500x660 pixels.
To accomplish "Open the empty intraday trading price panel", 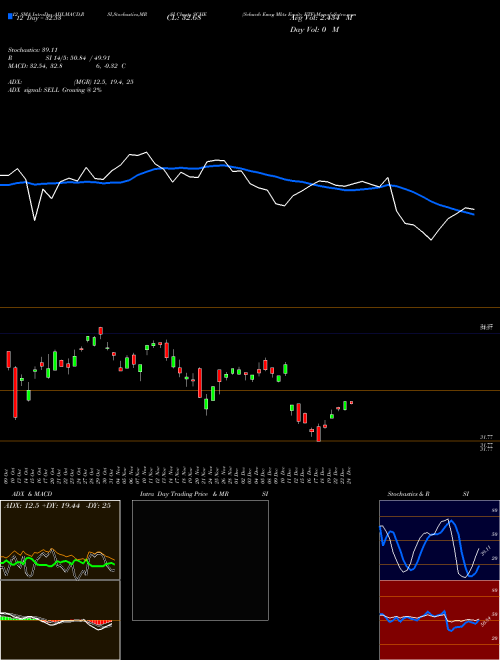I will tap(200, 560).
